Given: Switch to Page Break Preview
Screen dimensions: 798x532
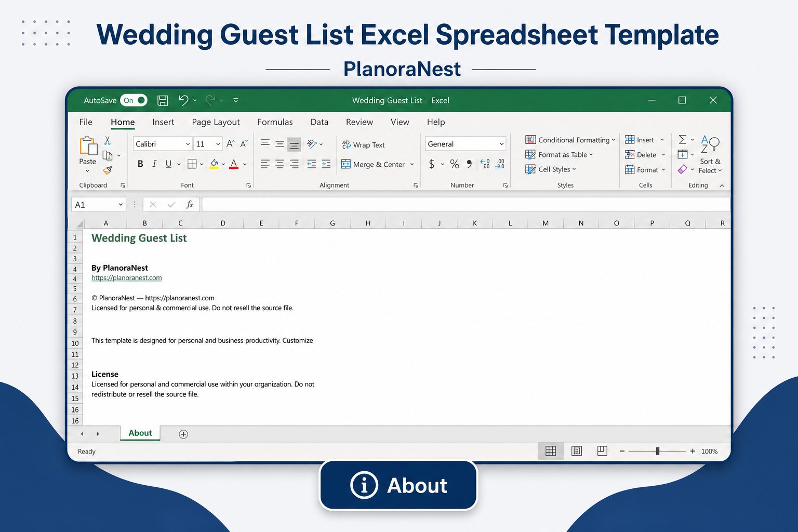Looking at the screenshot, I should 602,451.
